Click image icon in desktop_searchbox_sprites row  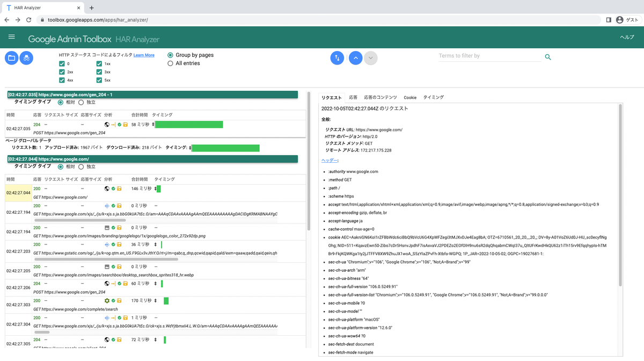pos(107,266)
